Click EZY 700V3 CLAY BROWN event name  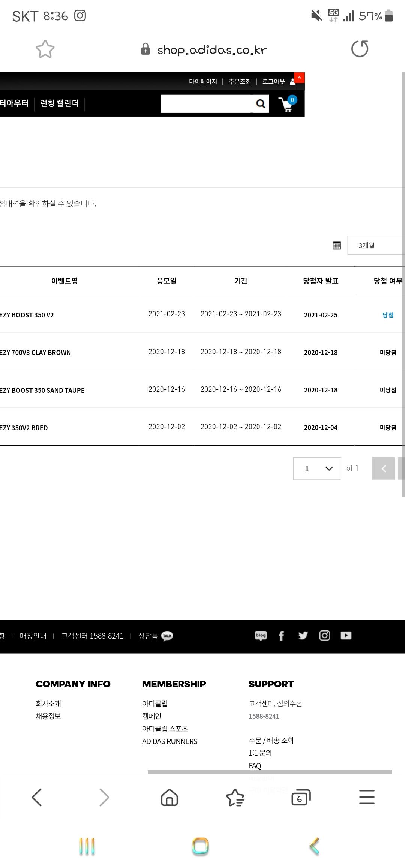tap(36, 353)
